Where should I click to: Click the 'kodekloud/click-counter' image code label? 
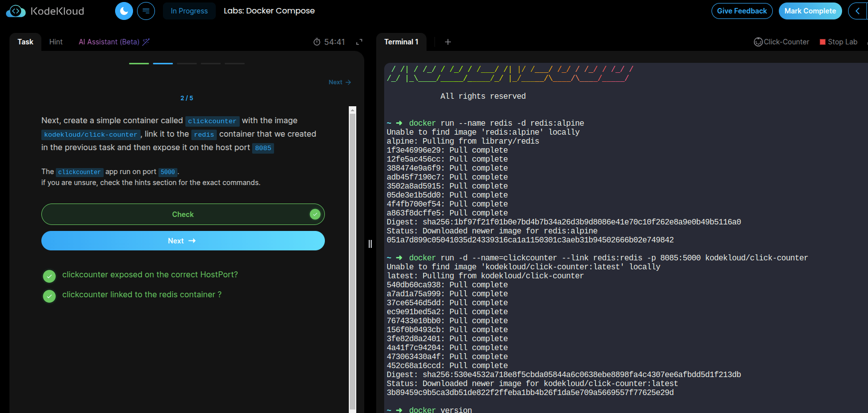point(91,135)
